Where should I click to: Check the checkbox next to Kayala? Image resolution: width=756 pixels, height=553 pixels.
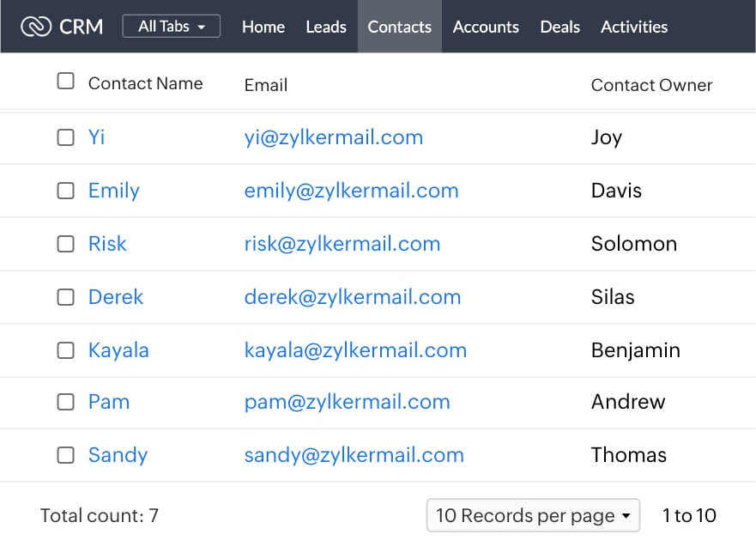tap(65, 349)
